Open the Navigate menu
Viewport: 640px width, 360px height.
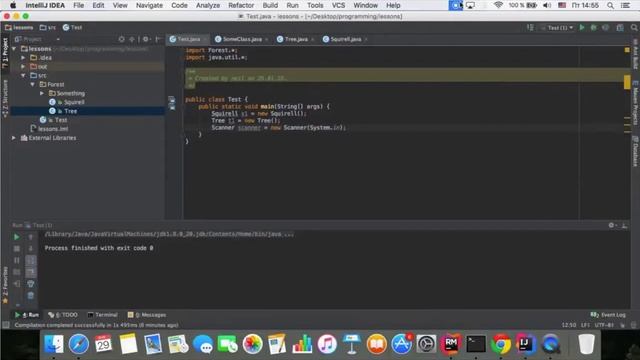[149, 5]
